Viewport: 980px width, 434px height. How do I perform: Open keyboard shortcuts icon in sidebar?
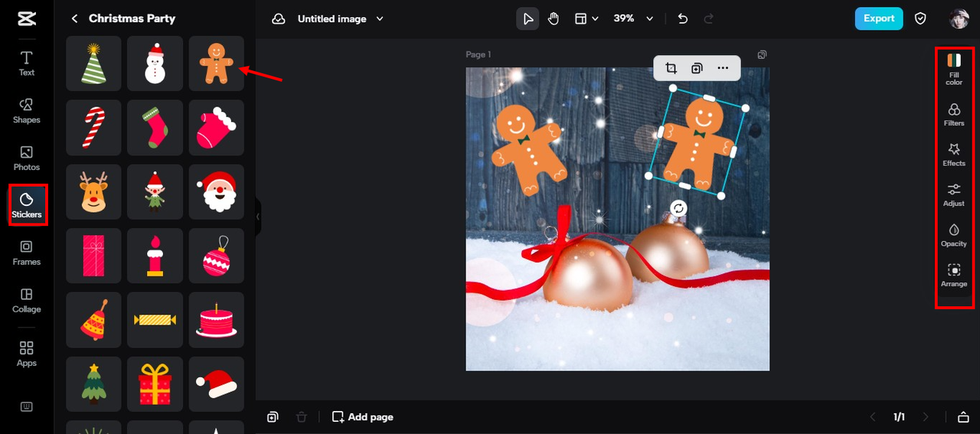(27, 406)
